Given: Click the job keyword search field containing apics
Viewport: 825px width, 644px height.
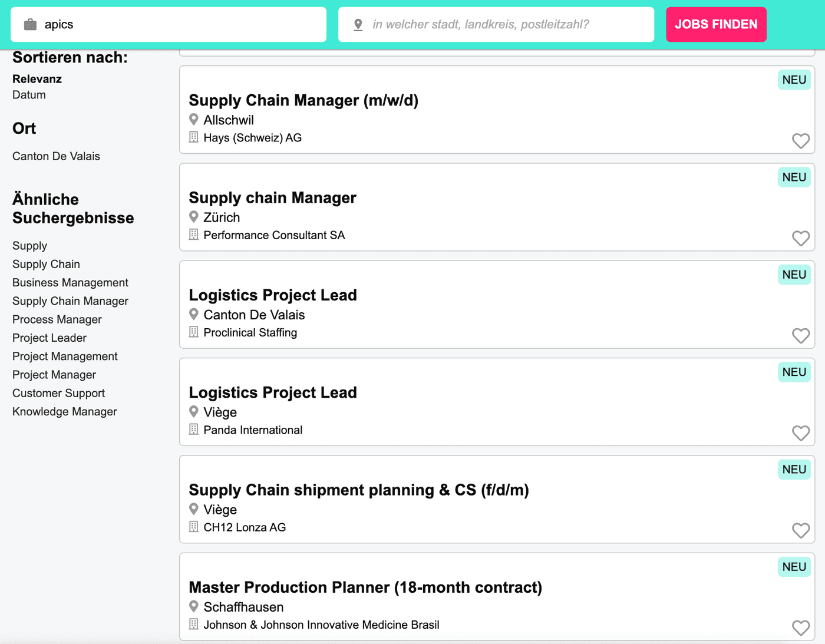Looking at the screenshot, I should tap(177, 25).
